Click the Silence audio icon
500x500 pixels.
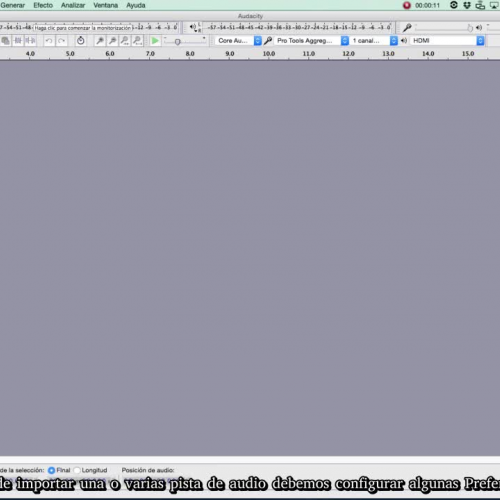[x=30, y=41]
